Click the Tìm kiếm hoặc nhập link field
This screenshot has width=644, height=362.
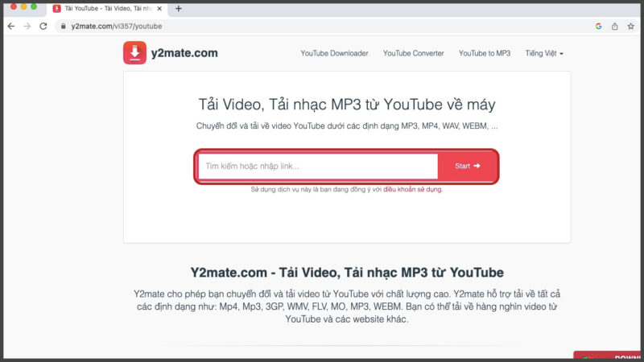[x=318, y=167]
